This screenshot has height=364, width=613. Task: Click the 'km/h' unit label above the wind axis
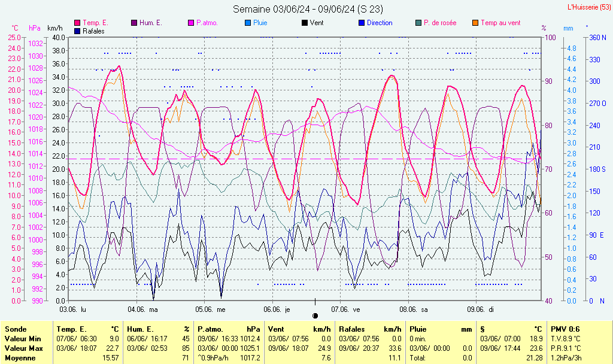[x=54, y=28]
